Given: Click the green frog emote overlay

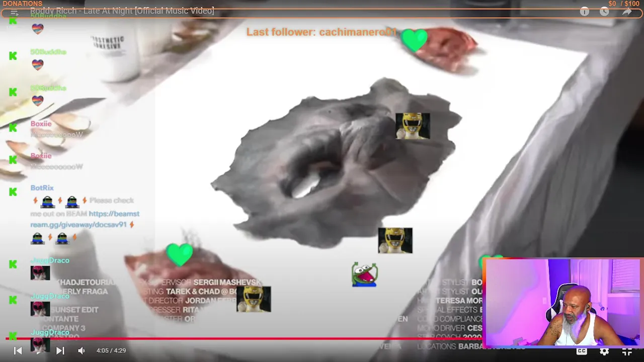Looking at the screenshot, I should [364, 275].
